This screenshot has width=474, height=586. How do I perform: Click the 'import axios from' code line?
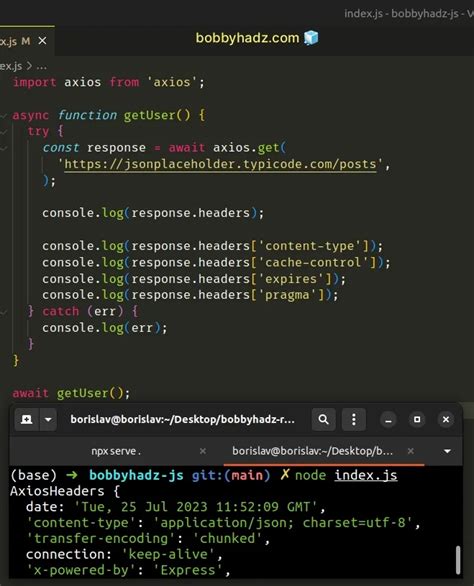[109, 82]
